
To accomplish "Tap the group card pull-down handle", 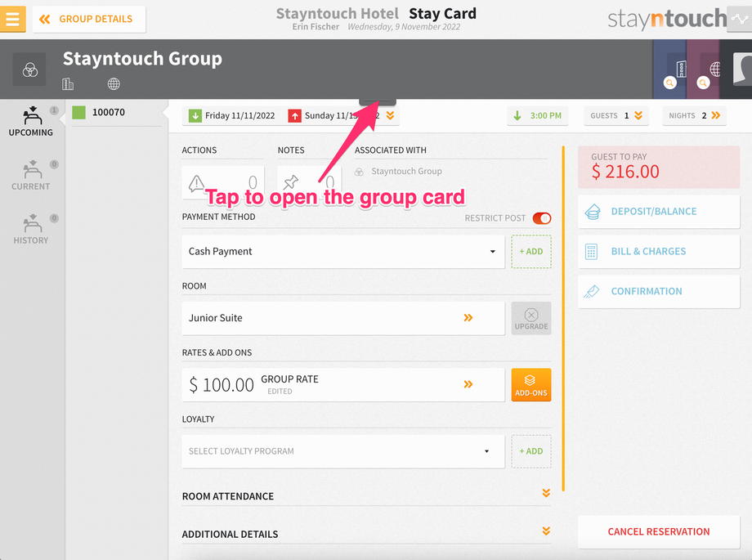I will tap(378, 101).
